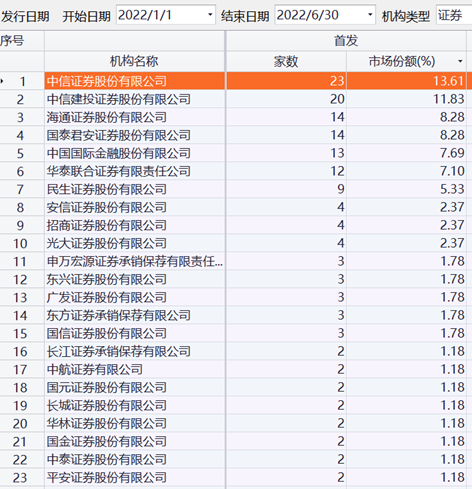Click the institution type field showing 证券
The image size is (472, 489).
coord(454,15)
